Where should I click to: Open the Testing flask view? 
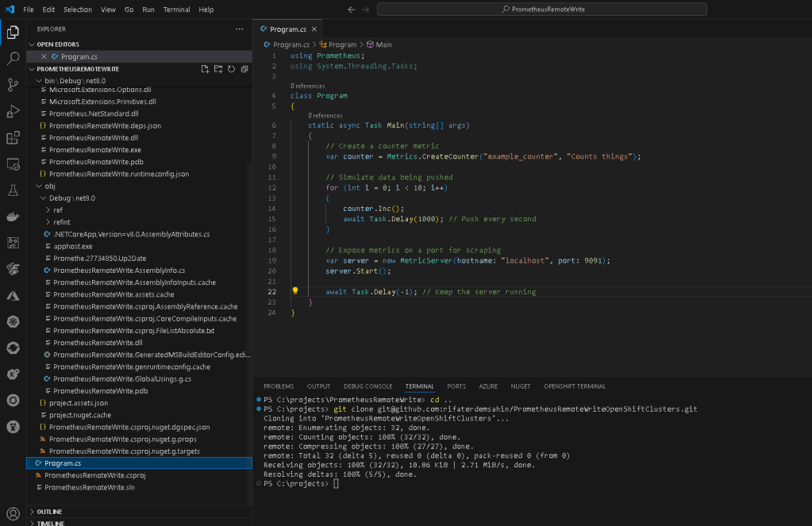[x=13, y=190]
